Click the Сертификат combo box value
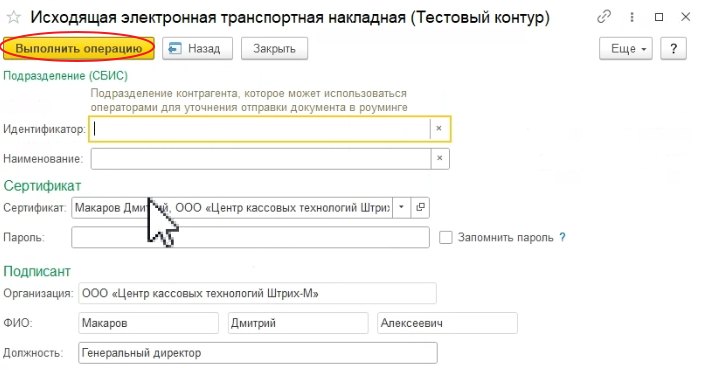The width and height of the screenshot is (702, 370). (232, 207)
